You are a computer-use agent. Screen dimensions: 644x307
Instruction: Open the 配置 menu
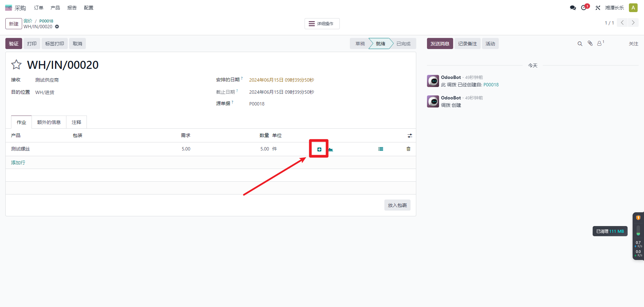89,8
